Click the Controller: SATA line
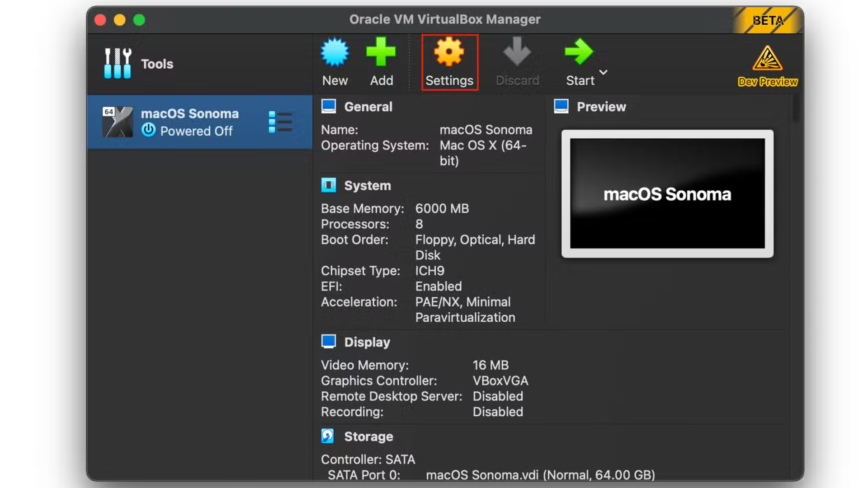868x488 pixels. pos(368,460)
